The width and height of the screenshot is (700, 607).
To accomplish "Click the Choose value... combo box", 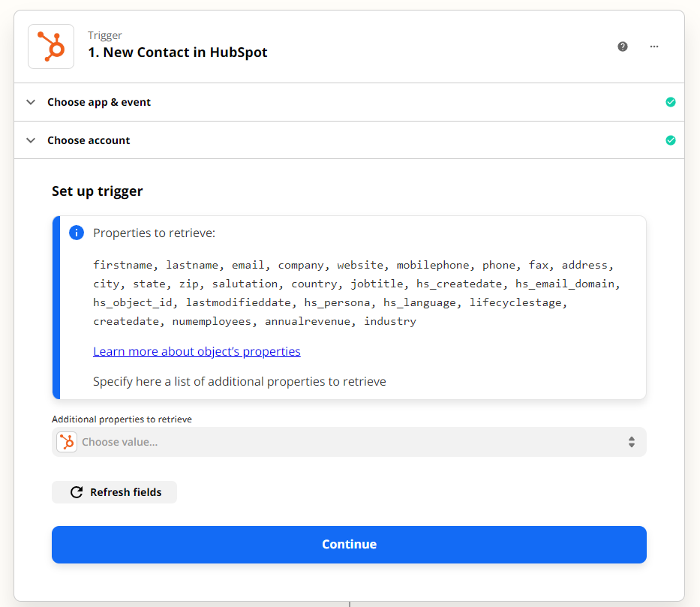I will pyautogui.click(x=349, y=442).
